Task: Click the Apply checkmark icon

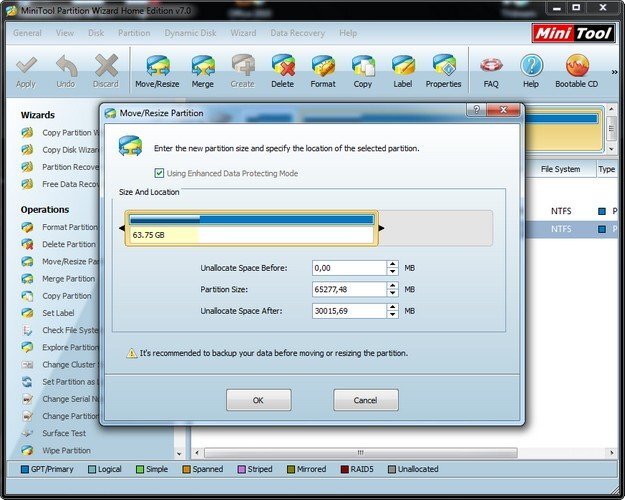Action: coord(26,65)
